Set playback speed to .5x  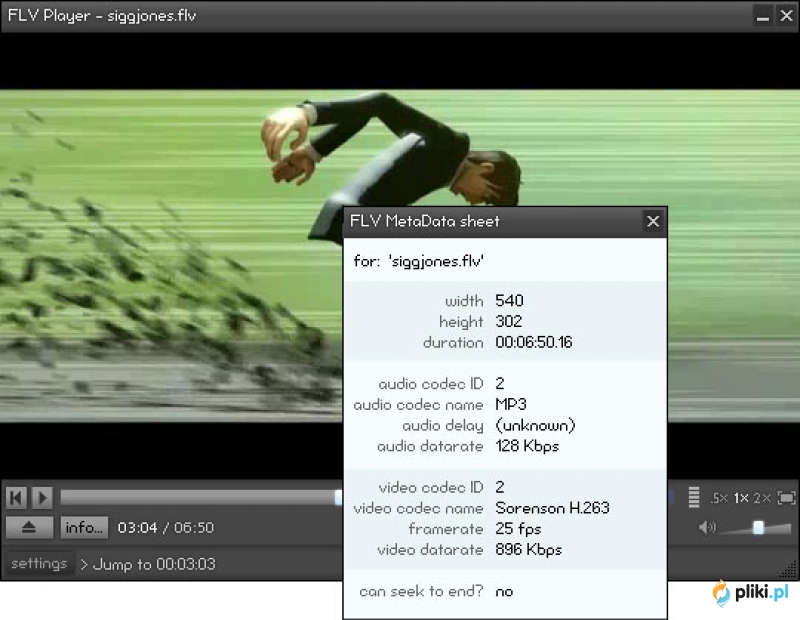(719, 498)
